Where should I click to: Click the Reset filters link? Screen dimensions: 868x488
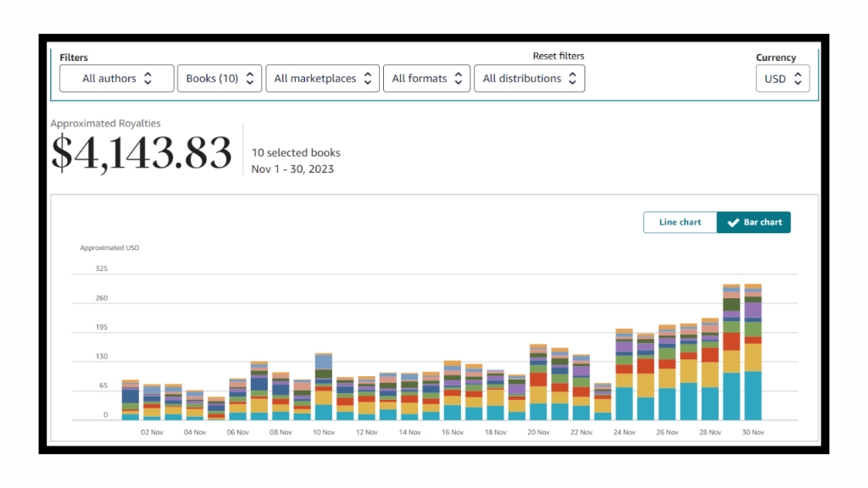[x=558, y=56]
